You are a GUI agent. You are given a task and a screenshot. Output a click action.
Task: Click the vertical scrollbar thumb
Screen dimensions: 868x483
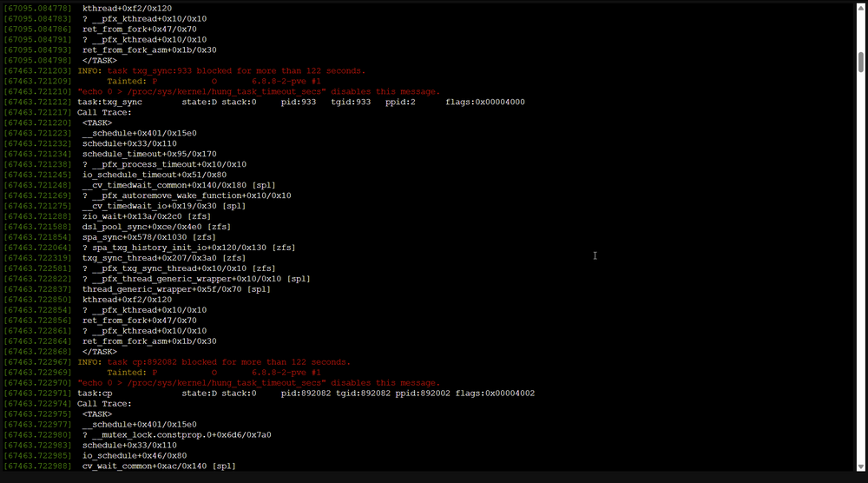coord(861,62)
